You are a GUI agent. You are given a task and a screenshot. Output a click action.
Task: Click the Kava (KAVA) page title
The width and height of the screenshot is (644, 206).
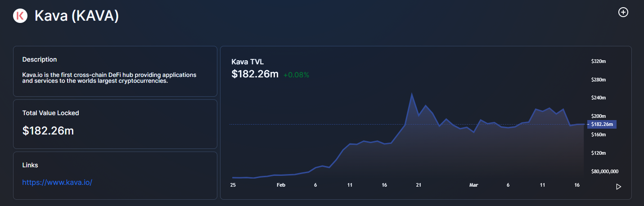coord(77,16)
